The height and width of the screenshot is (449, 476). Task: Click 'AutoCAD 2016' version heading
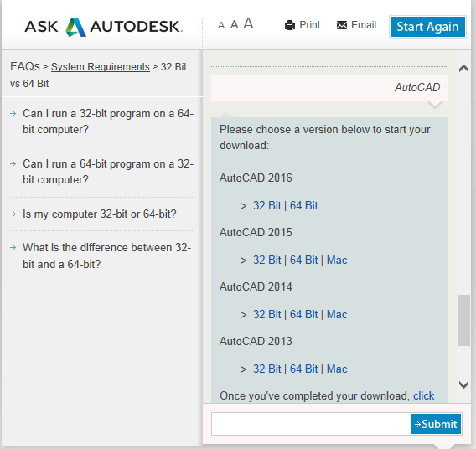(x=256, y=178)
